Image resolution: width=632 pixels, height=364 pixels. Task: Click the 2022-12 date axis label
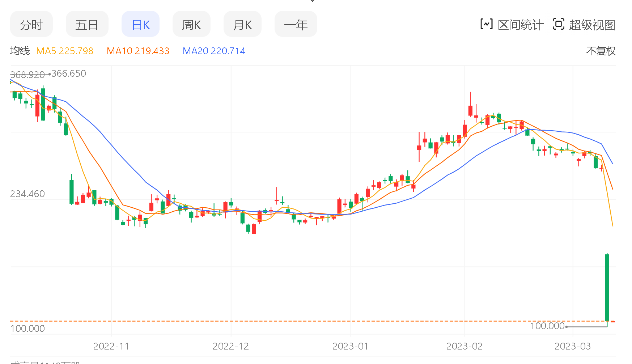tap(231, 346)
